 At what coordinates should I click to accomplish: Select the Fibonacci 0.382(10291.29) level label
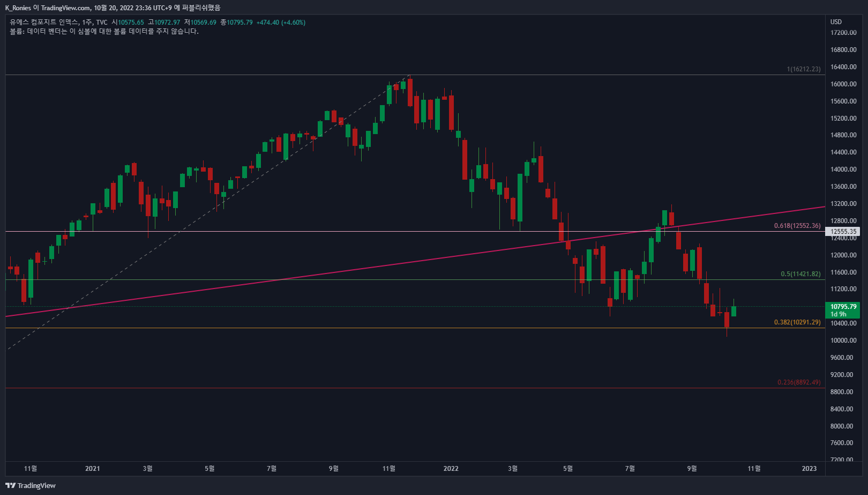tap(797, 322)
